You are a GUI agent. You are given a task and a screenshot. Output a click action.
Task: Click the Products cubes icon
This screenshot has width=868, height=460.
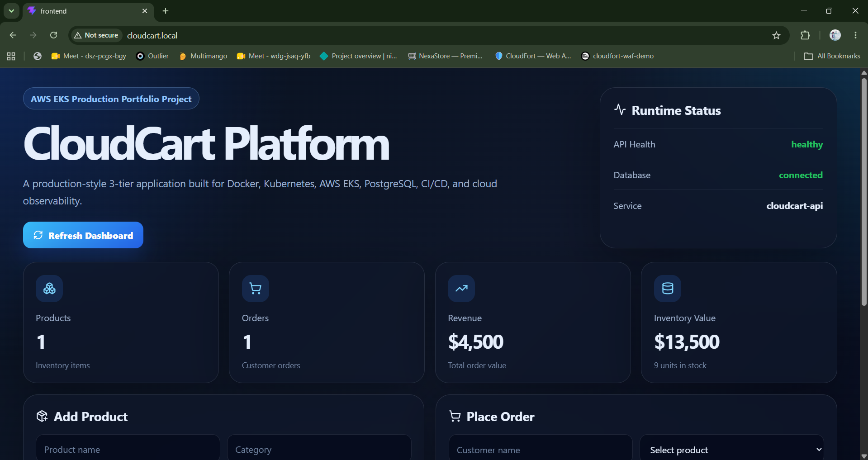click(x=49, y=289)
